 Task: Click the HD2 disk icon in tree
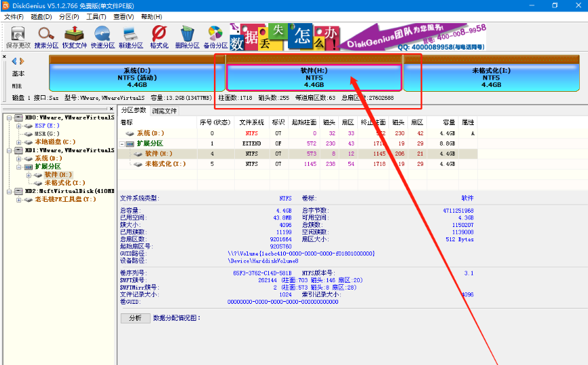pyautogui.click(x=19, y=191)
